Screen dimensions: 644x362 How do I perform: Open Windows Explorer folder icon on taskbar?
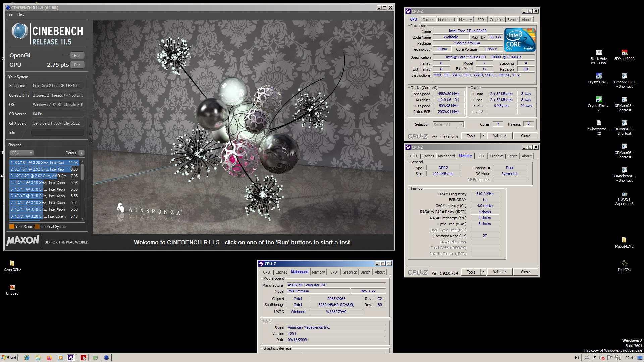click(x=38, y=358)
